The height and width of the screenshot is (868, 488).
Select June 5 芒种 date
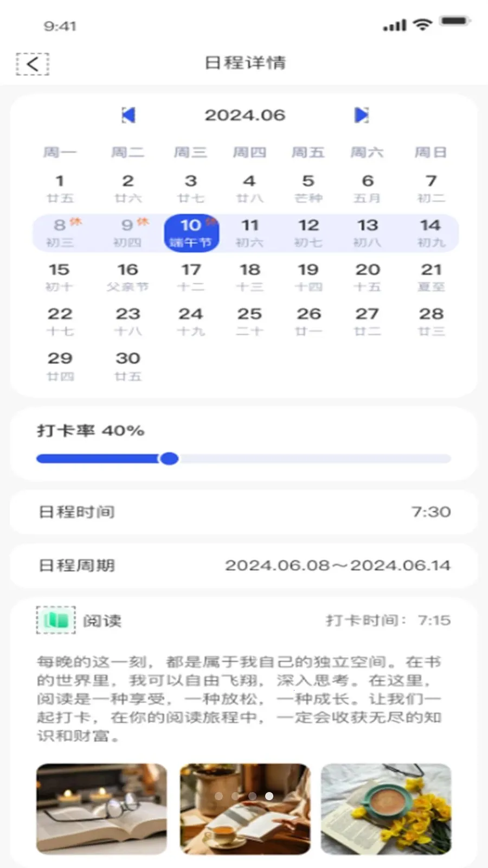pyautogui.click(x=309, y=188)
